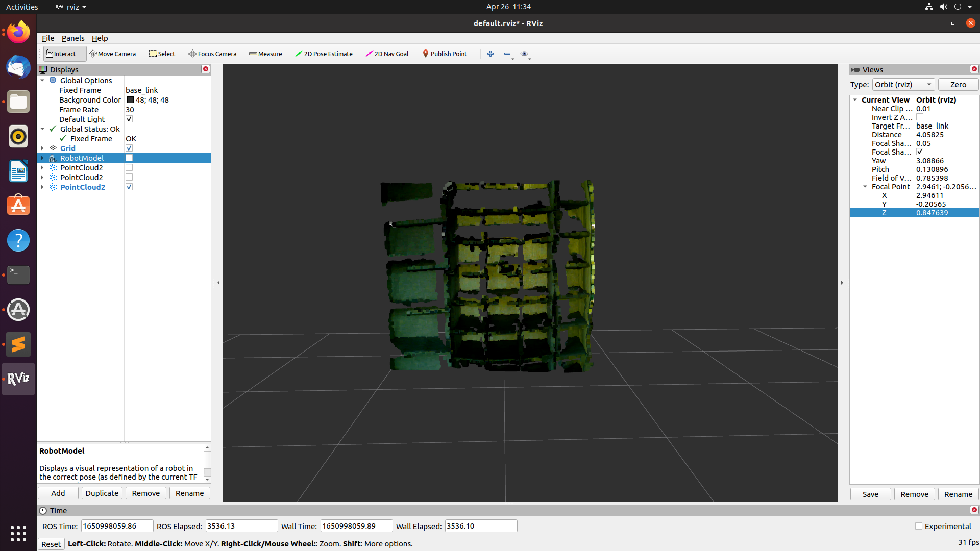Viewport: 980px width, 551px height.
Task: Click the description box scrollbar down arrow
Action: click(207, 479)
